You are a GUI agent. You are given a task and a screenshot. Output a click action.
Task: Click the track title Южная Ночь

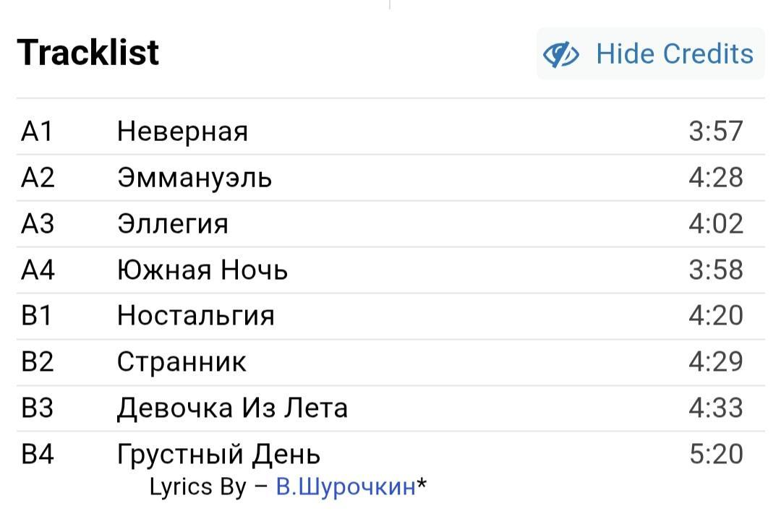pos(202,270)
